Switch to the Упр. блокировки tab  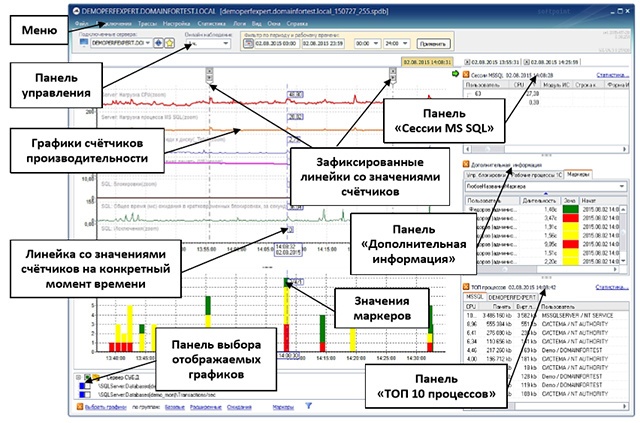[x=487, y=175]
